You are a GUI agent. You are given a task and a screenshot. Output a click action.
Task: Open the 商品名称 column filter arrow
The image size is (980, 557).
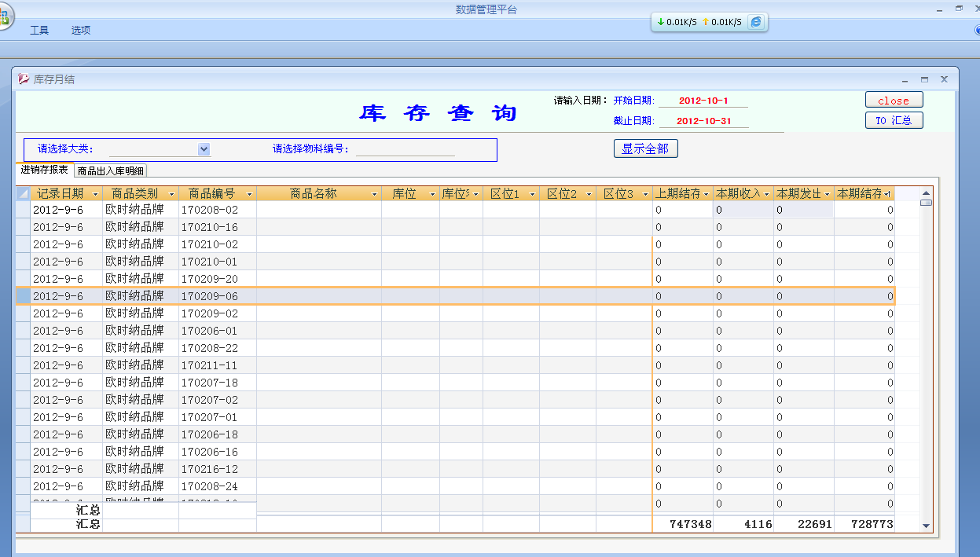(x=374, y=194)
